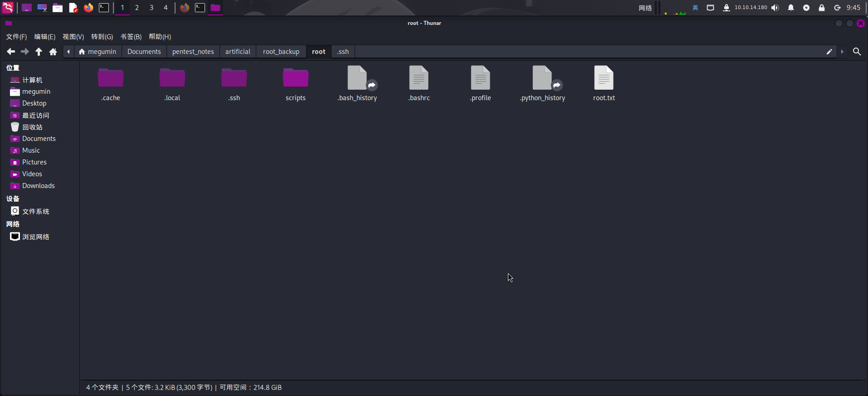Go to the parent folder with the up arrow
The height and width of the screenshot is (396, 868).
click(x=39, y=52)
